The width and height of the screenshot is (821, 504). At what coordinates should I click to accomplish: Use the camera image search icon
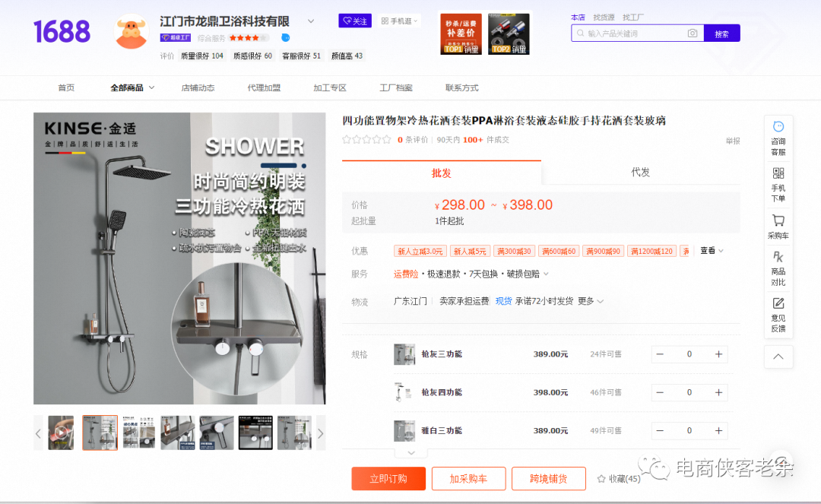(x=692, y=33)
